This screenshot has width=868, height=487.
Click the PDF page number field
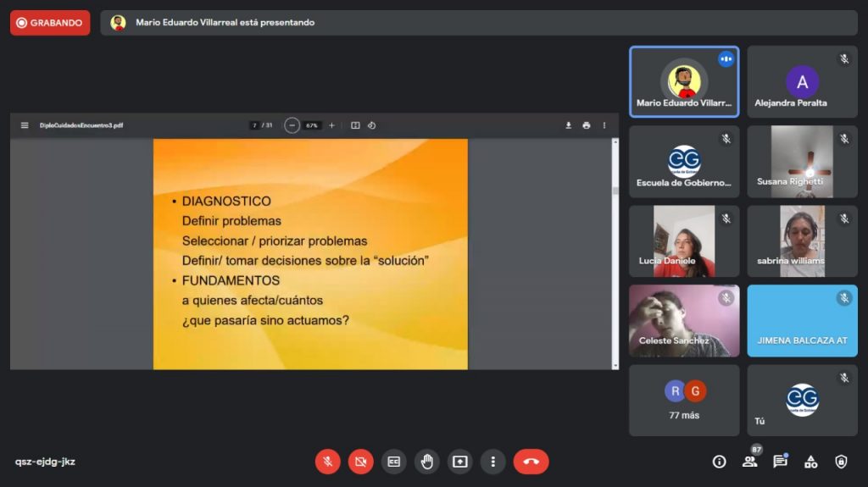coord(254,125)
